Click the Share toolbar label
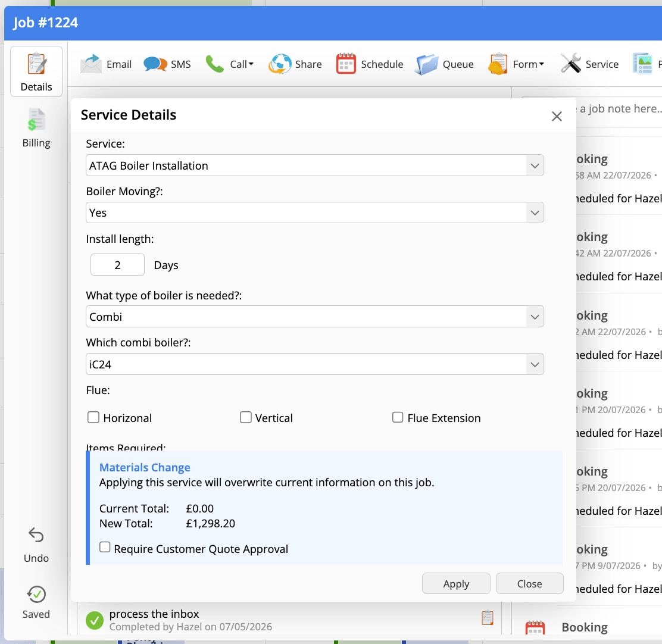662x644 pixels. pyautogui.click(x=308, y=64)
